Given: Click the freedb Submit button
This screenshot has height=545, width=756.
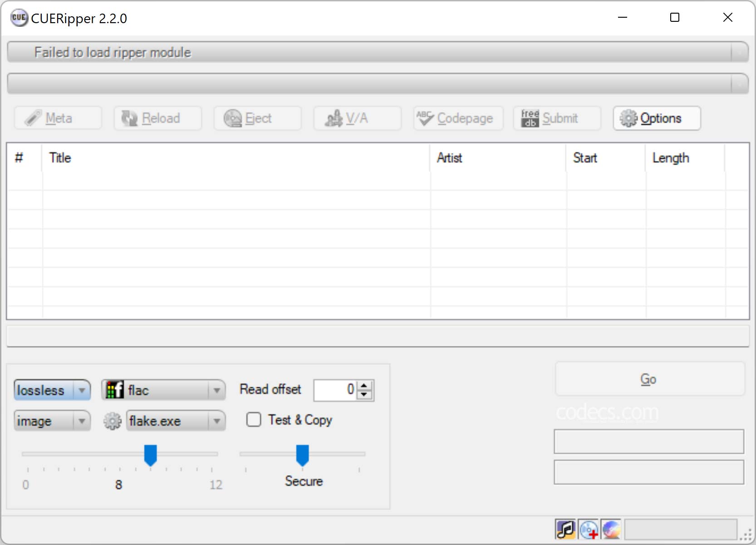Looking at the screenshot, I should click(x=557, y=118).
